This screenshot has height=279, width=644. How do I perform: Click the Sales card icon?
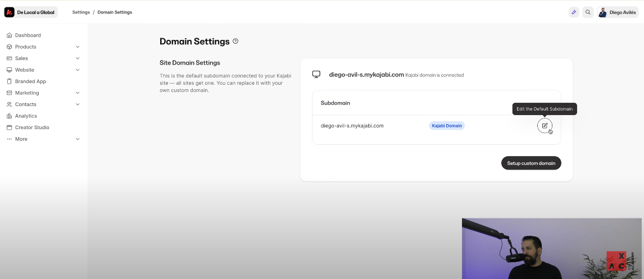click(x=10, y=58)
